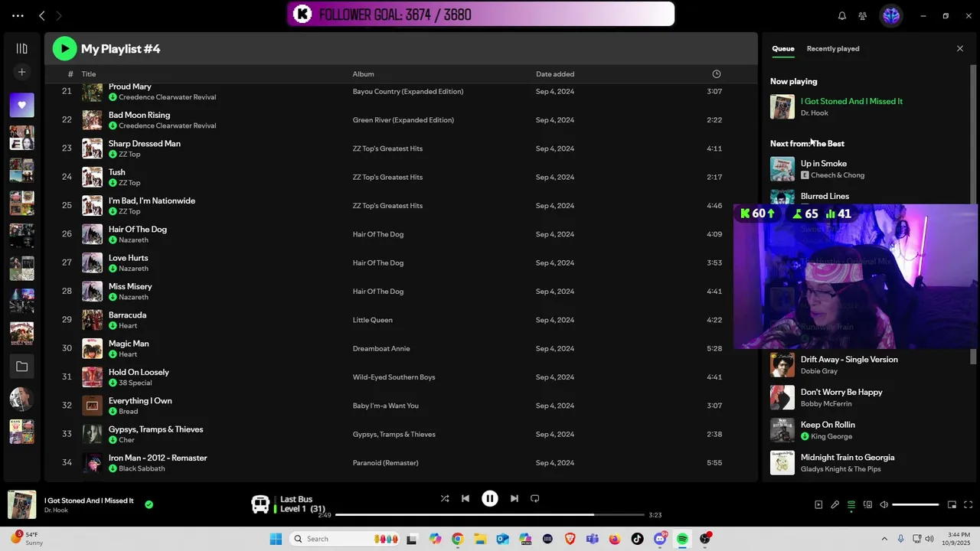The width and height of the screenshot is (980, 551).
Task: Mute Spotify with the speaker icon
Action: point(884,504)
